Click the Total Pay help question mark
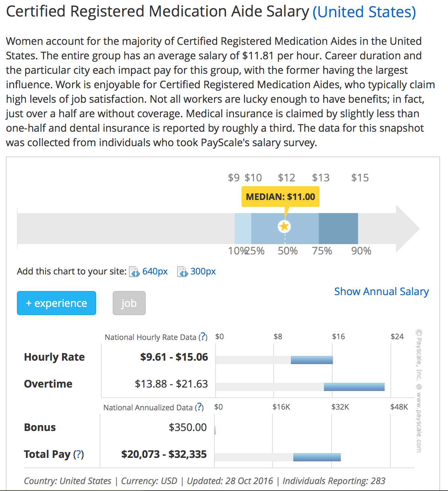This screenshot has height=491, width=448. (x=79, y=454)
